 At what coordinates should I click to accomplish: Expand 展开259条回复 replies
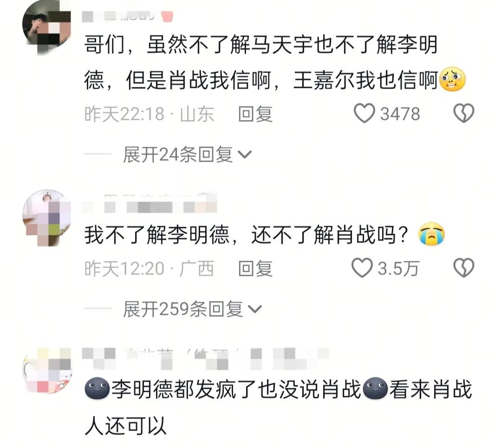[193, 309]
